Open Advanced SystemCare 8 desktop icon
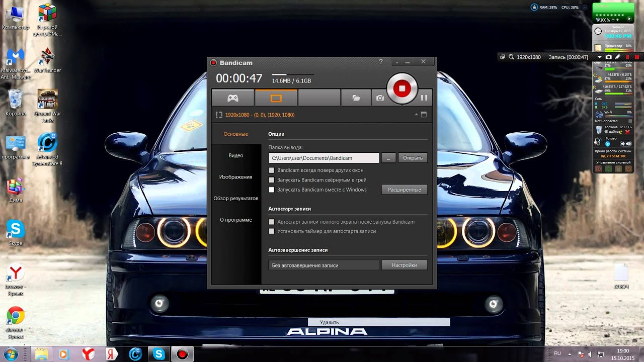The width and height of the screenshot is (644, 362). click(47, 149)
